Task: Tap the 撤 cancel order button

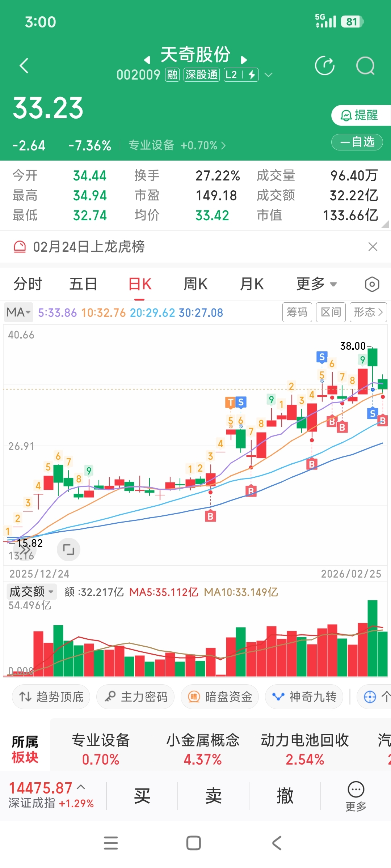Action: click(285, 796)
